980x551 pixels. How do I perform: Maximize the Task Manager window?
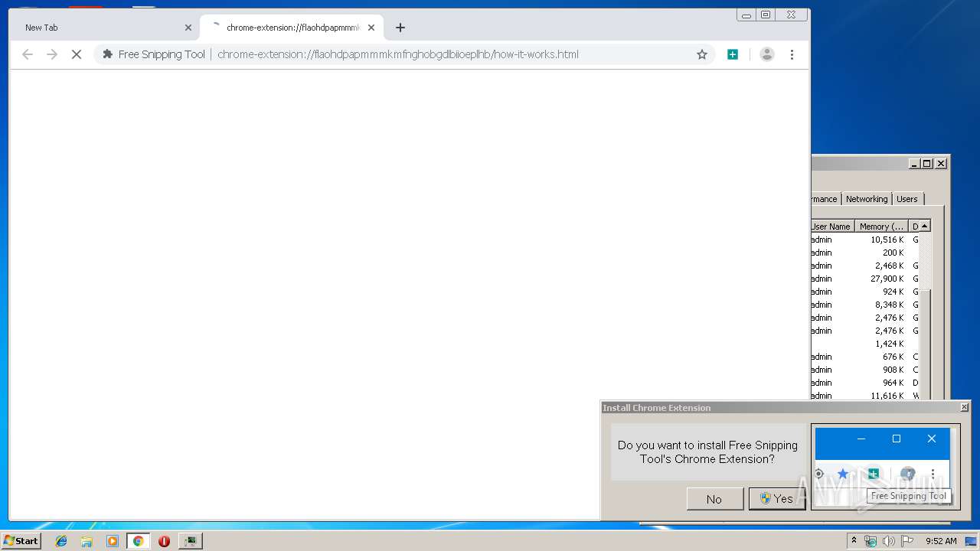[927, 163]
